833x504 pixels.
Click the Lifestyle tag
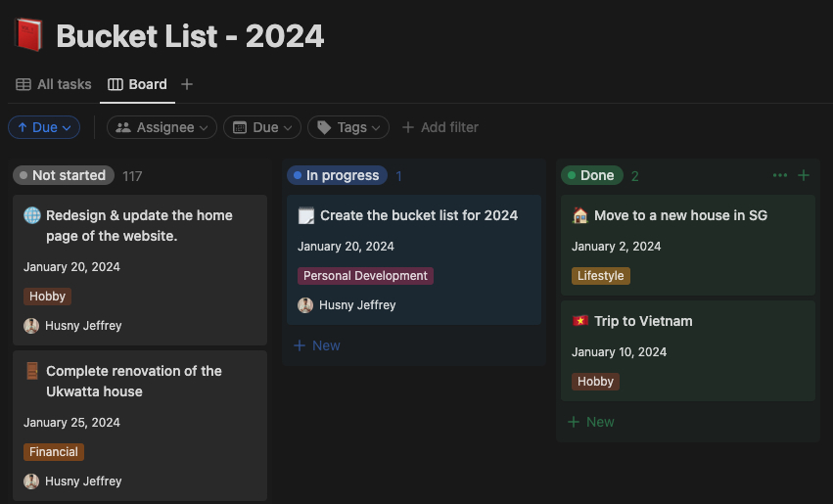tap(601, 276)
